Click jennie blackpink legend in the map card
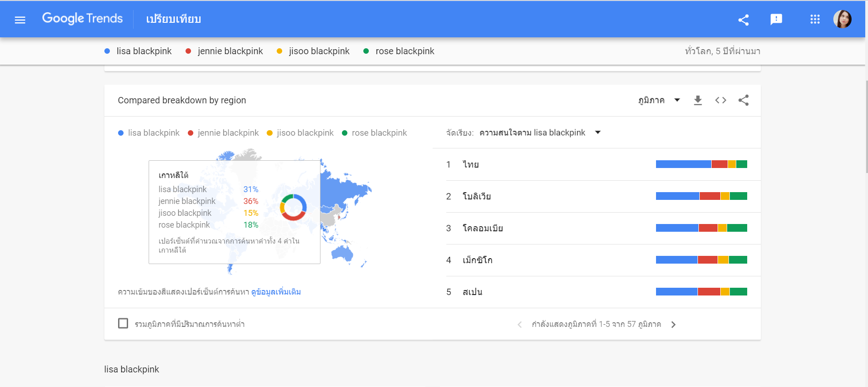The height and width of the screenshot is (387, 868). tap(223, 133)
